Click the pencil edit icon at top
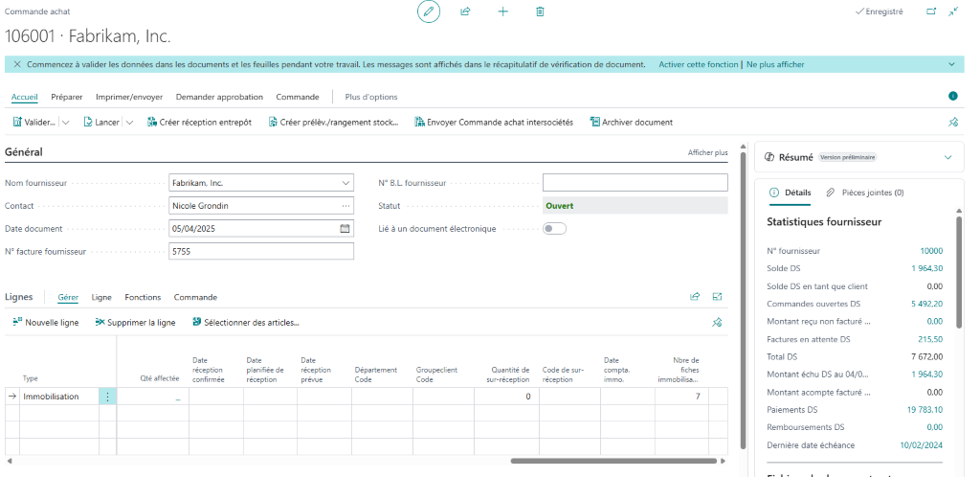Viewport: 980px width, 477px height. [x=429, y=11]
